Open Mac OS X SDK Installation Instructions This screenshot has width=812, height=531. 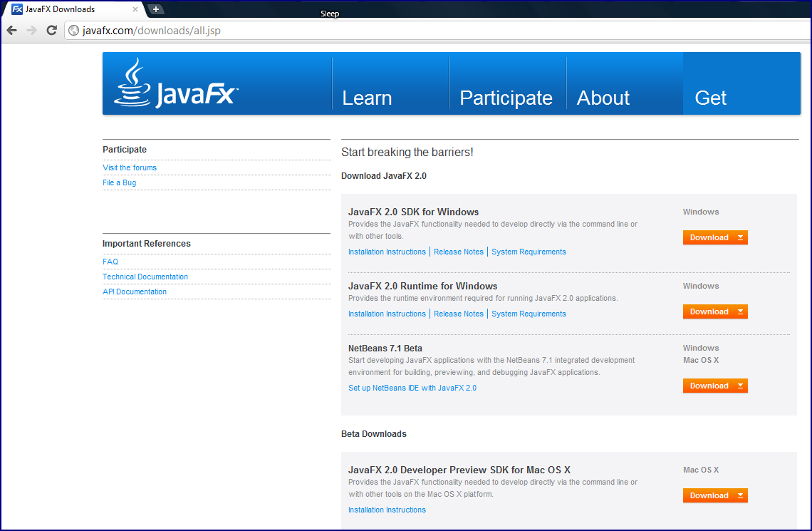[x=387, y=510]
